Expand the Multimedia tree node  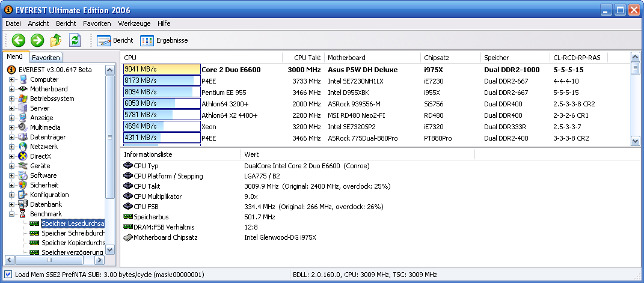(11, 127)
